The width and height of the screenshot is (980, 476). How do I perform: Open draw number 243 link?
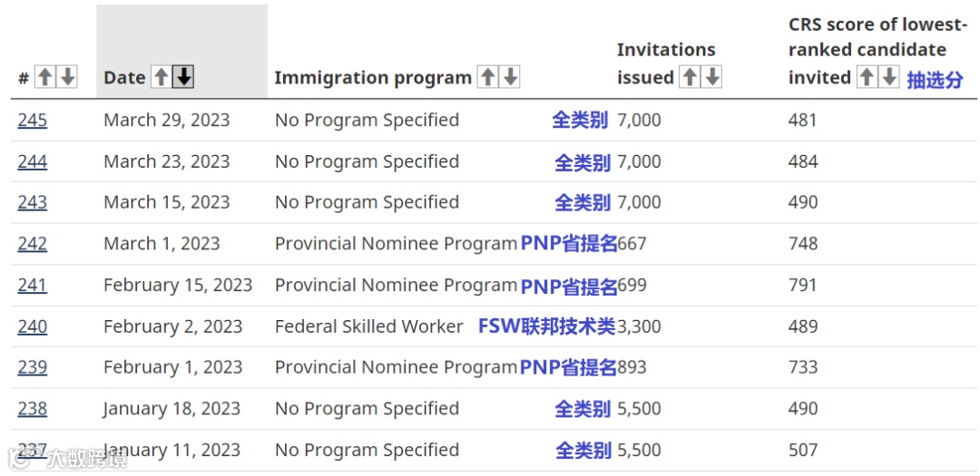click(x=33, y=202)
